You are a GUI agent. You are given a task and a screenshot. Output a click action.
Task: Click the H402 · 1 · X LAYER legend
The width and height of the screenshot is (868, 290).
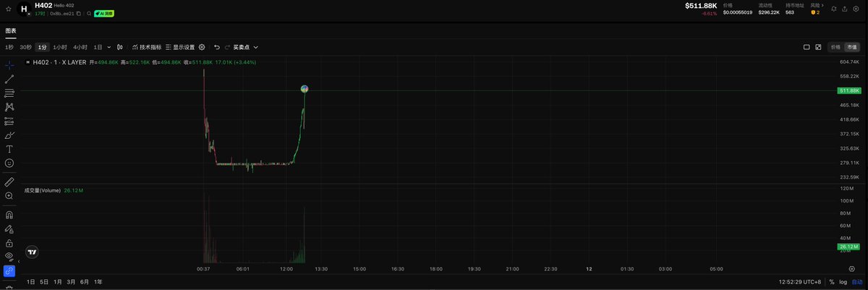(x=61, y=62)
